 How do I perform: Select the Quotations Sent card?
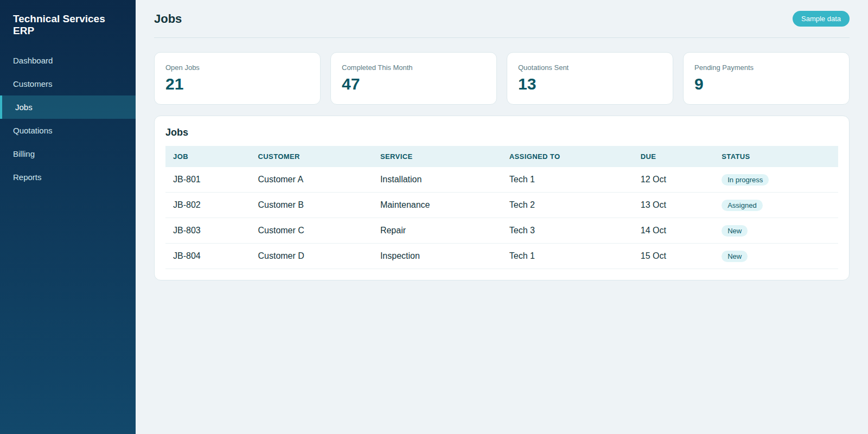click(590, 78)
